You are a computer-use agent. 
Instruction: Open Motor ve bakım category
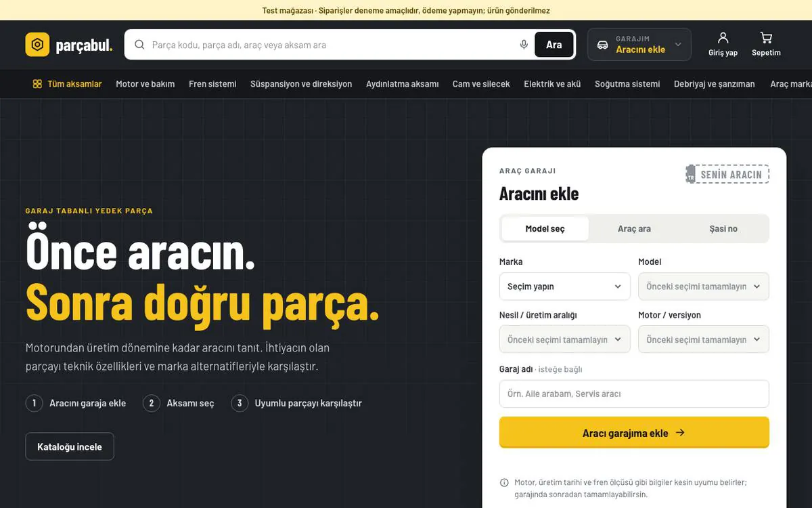[145, 84]
